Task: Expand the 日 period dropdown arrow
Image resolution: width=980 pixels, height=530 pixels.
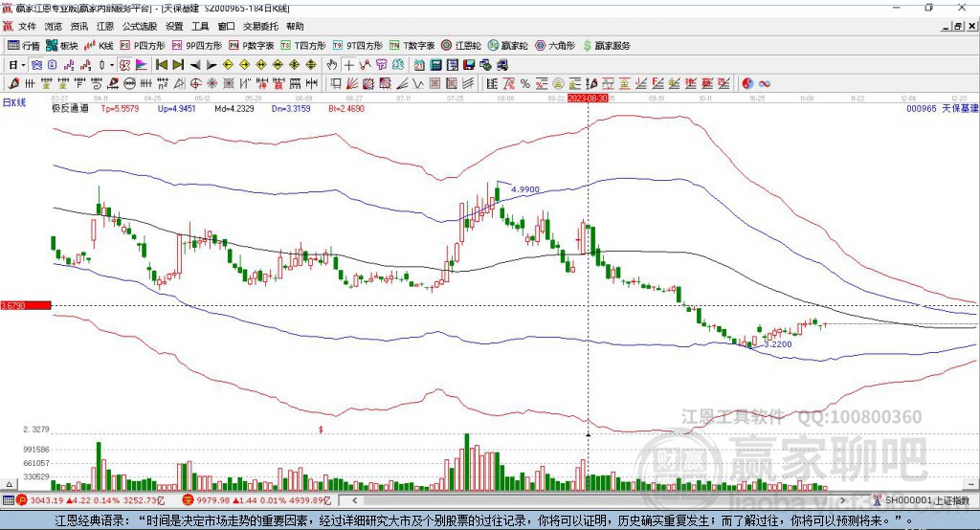Action: 23,65
